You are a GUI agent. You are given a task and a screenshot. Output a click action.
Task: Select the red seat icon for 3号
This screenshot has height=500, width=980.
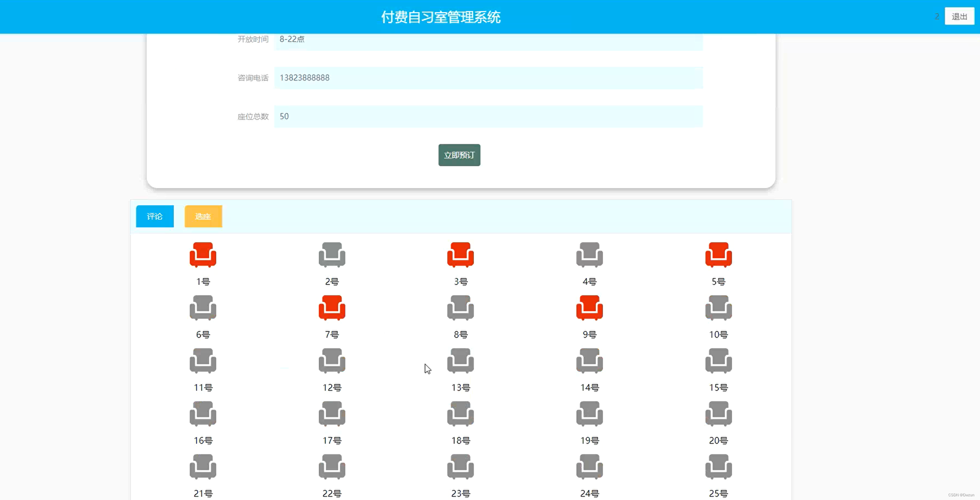pyautogui.click(x=460, y=255)
